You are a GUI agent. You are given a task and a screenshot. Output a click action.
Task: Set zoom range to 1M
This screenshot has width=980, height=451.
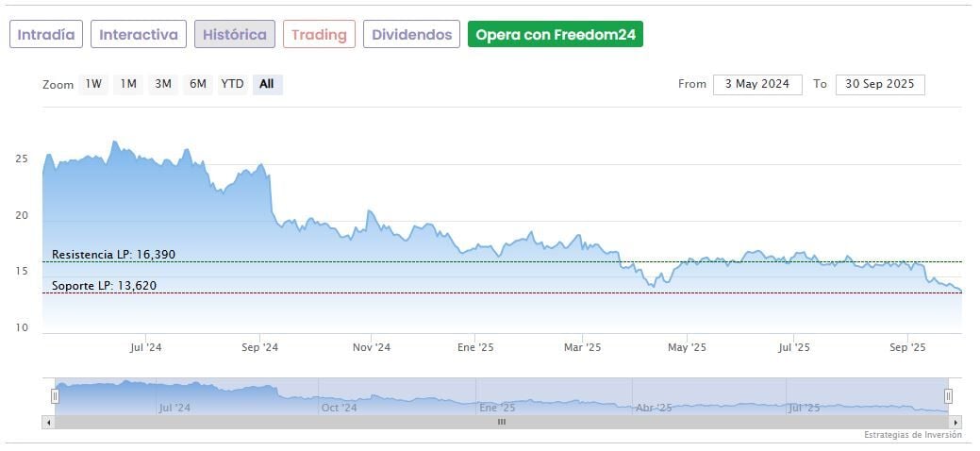coord(128,84)
